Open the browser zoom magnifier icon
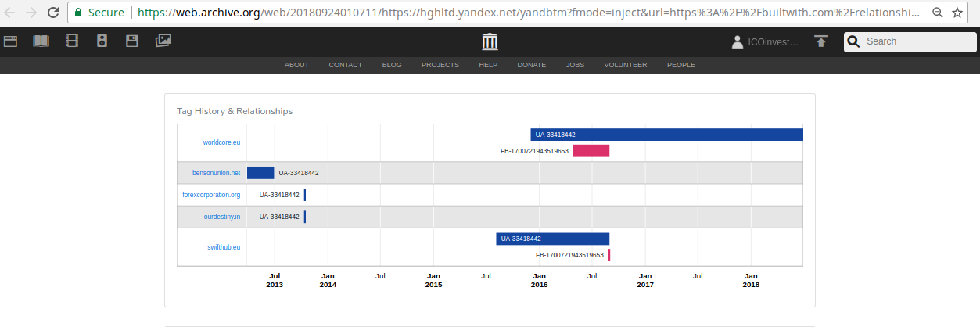Viewport: 980px width, 327px height. (937, 13)
